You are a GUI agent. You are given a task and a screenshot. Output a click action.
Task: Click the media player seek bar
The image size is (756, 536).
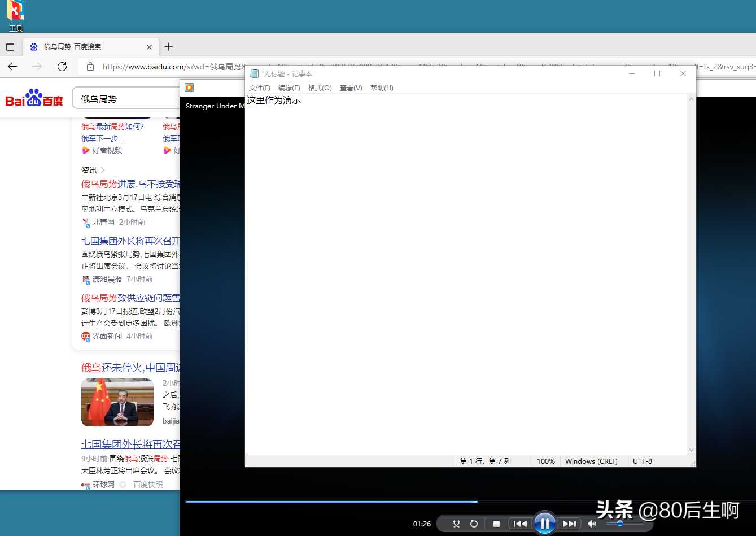tap(470, 501)
